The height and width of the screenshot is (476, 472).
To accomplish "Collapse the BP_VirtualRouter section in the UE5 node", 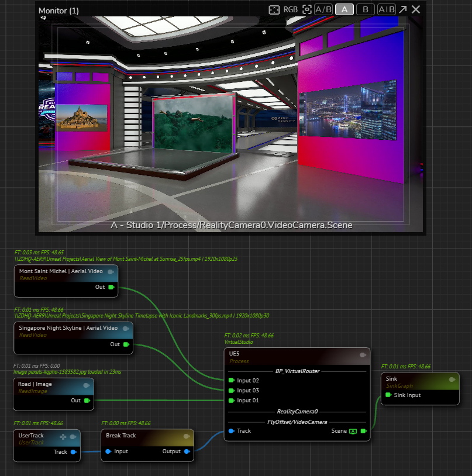I will click(297, 371).
